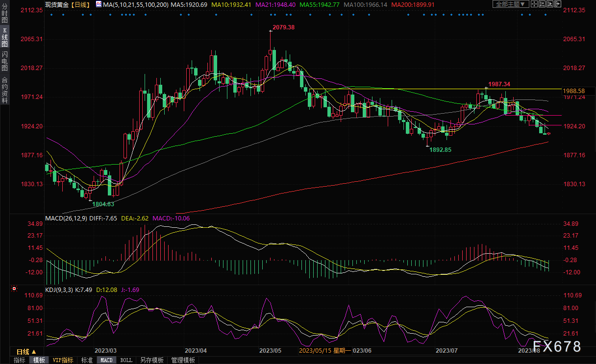
Task: Click the 2079.38 high price label
Action: tap(284, 27)
